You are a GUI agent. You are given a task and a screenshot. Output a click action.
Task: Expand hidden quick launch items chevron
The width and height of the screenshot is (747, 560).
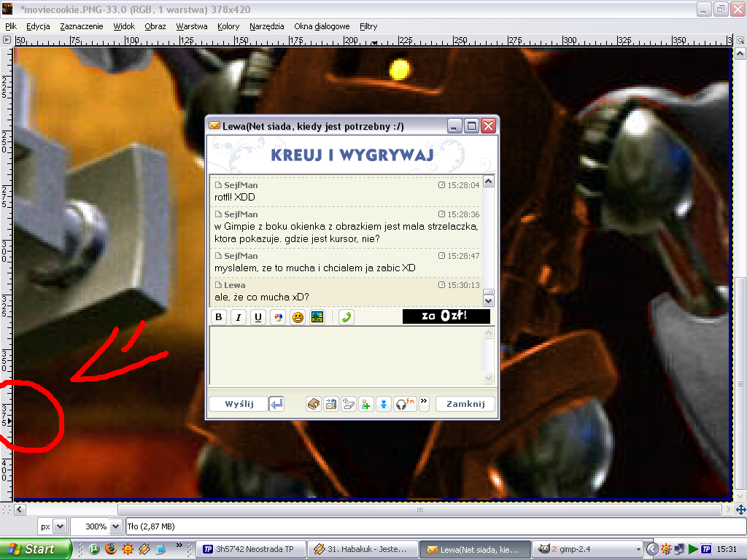click(x=179, y=545)
